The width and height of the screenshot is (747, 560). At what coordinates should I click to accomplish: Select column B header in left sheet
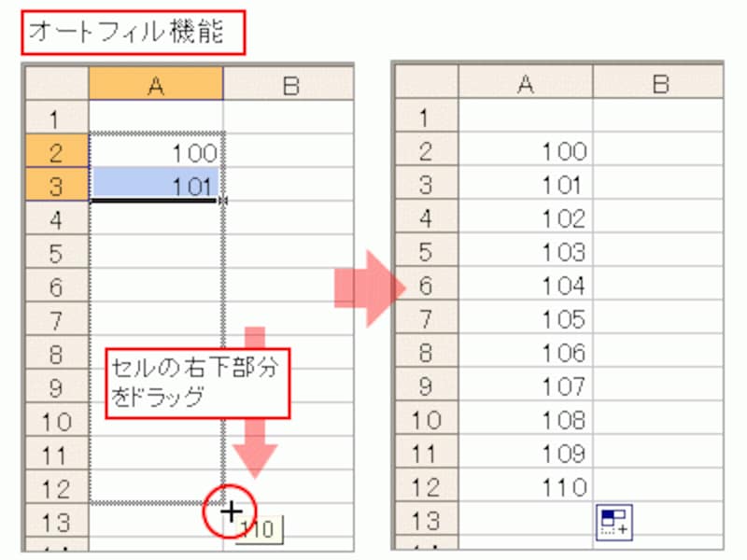[x=289, y=84]
